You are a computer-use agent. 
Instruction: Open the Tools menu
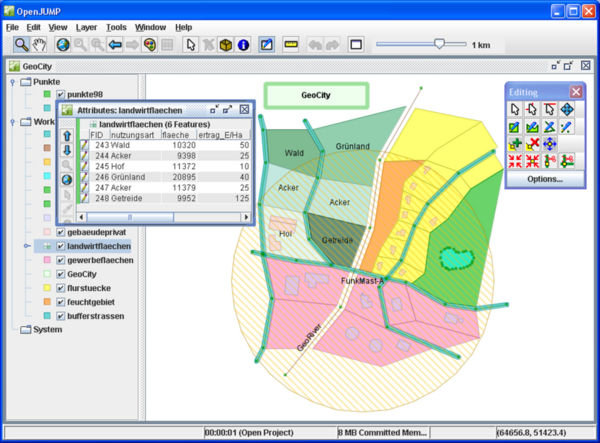[x=116, y=27]
